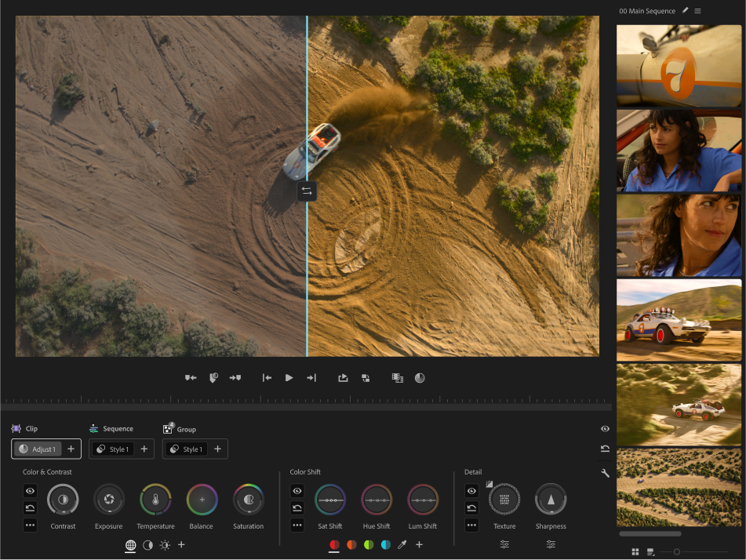Select the Contrast adjustment wheel

(x=63, y=500)
